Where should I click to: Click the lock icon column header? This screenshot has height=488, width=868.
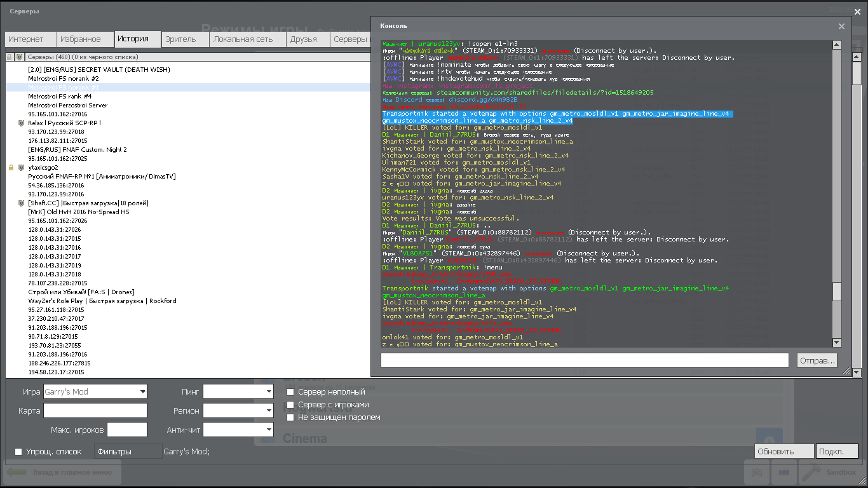(x=10, y=57)
